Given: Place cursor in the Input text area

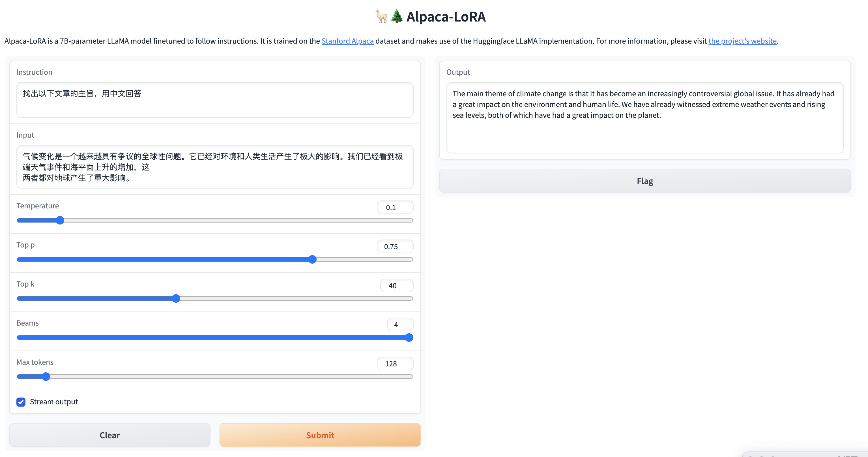Looking at the screenshot, I should tap(215, 167).
